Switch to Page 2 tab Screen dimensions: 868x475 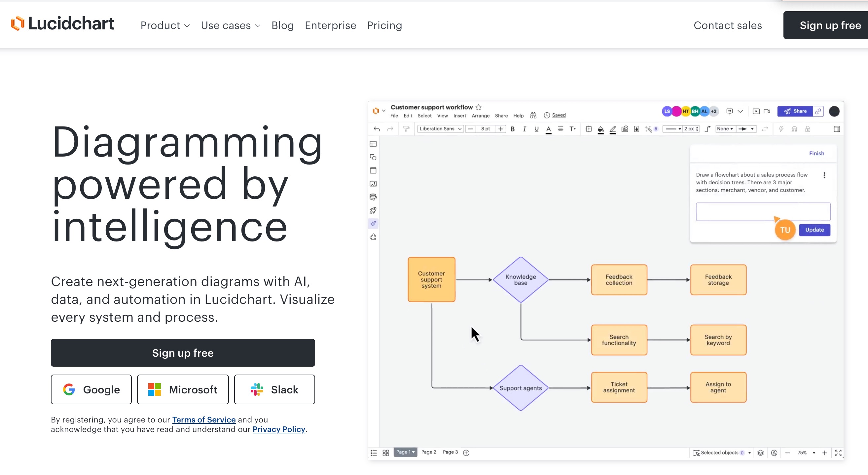coord(429,452)
